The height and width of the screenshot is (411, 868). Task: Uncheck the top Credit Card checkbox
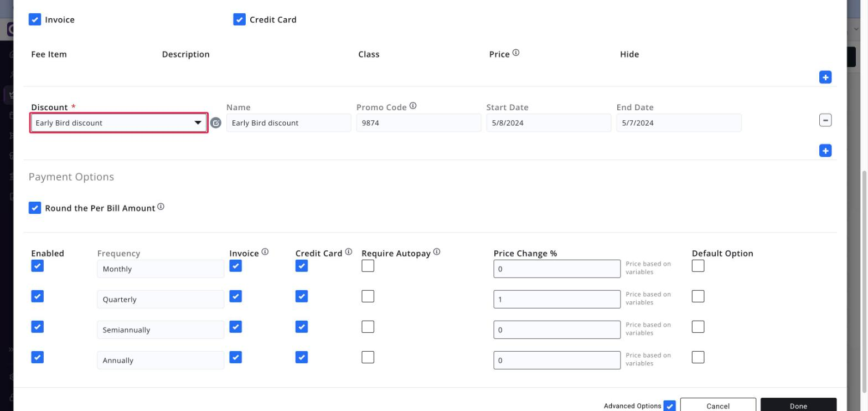click(x=239, y=19)
